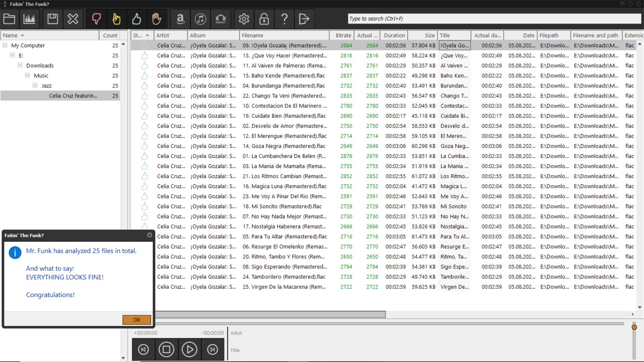Click the red thumbs-down filter icon
This screenshot has height=362, width=644.
click(x=96, y=19)
